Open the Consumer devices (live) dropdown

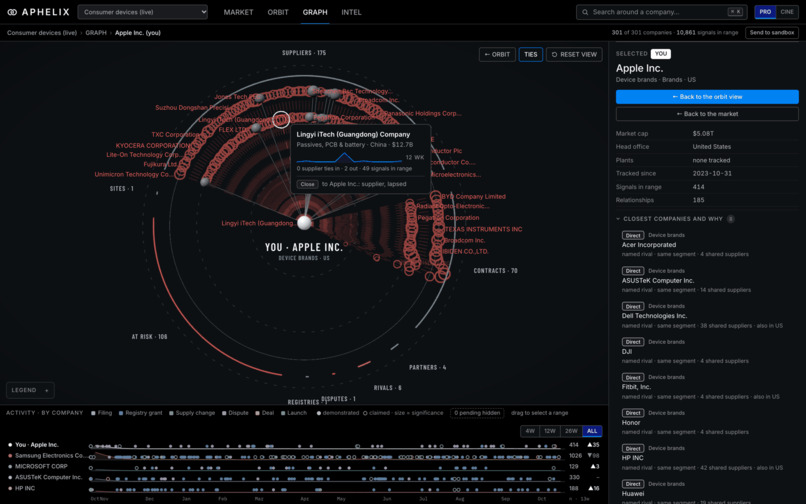[142, 12]
